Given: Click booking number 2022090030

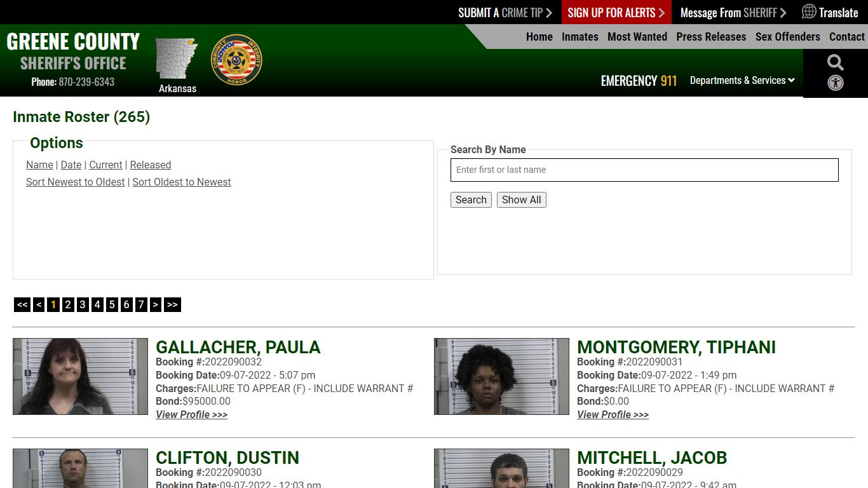Looking at the screenshot, I should coord(233,472).
